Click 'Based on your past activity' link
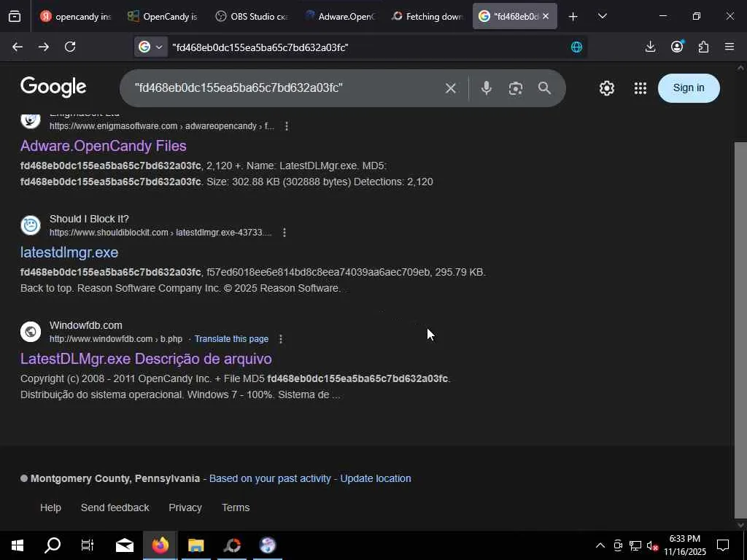Screen dimensions: 747x560 [x=270, y=478]
